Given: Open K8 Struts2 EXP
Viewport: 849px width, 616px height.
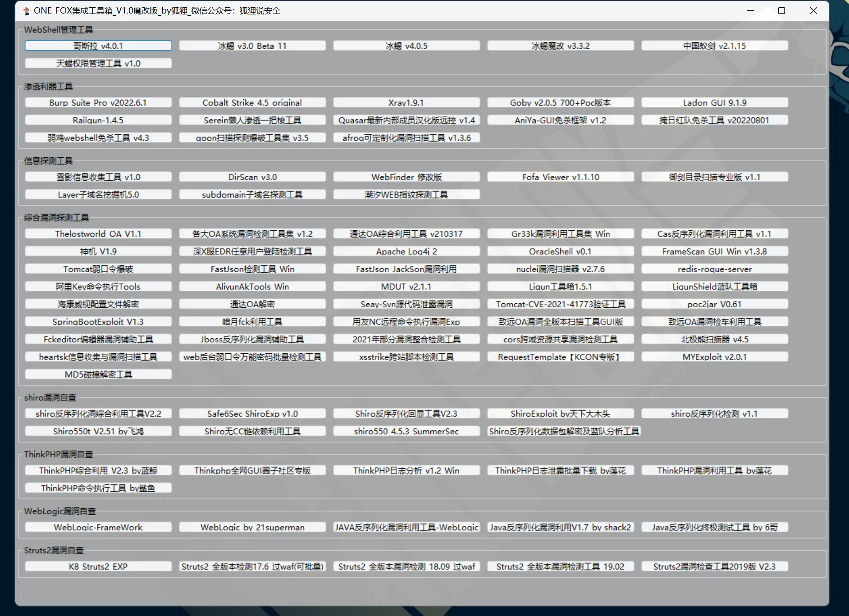Looking at the screenshot, I should click(98, 566).
